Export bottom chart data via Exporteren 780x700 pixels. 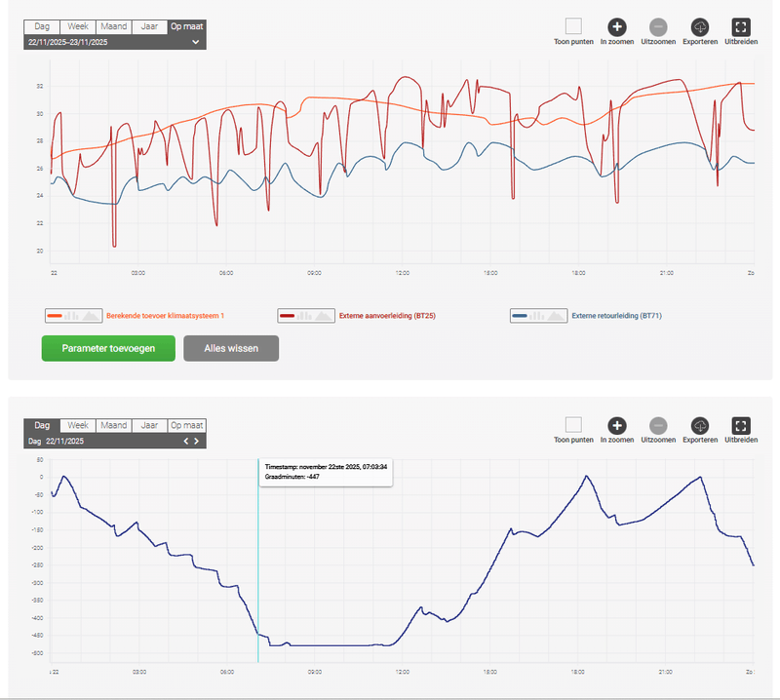pos(700,425)
